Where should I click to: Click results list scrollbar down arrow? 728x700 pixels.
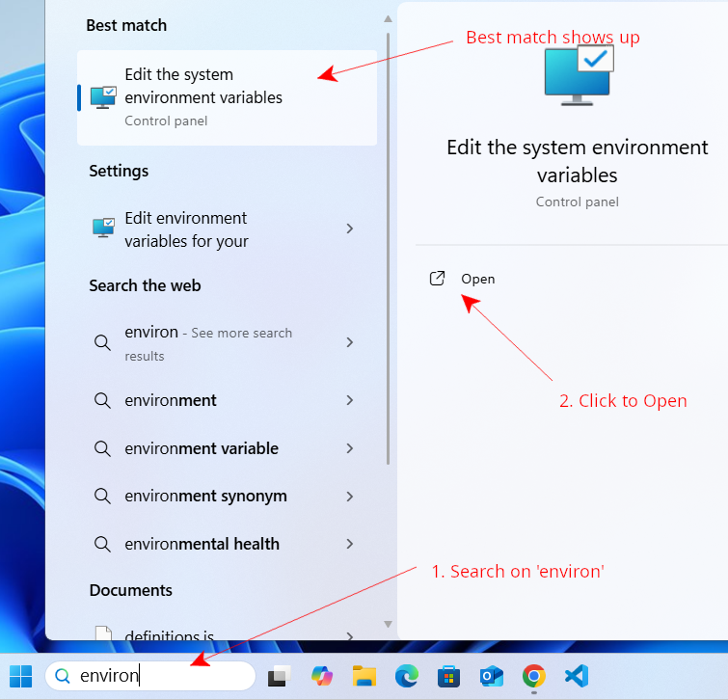tap(389, 625)
